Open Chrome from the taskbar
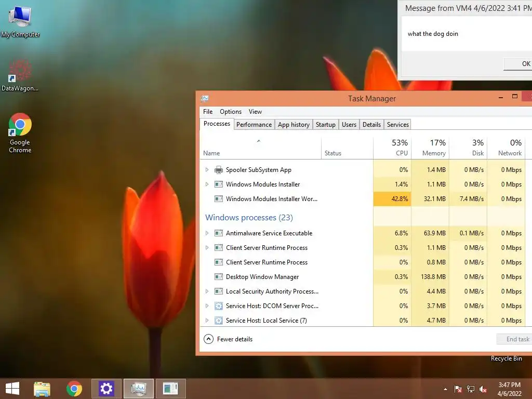 (x=74, y=389)
